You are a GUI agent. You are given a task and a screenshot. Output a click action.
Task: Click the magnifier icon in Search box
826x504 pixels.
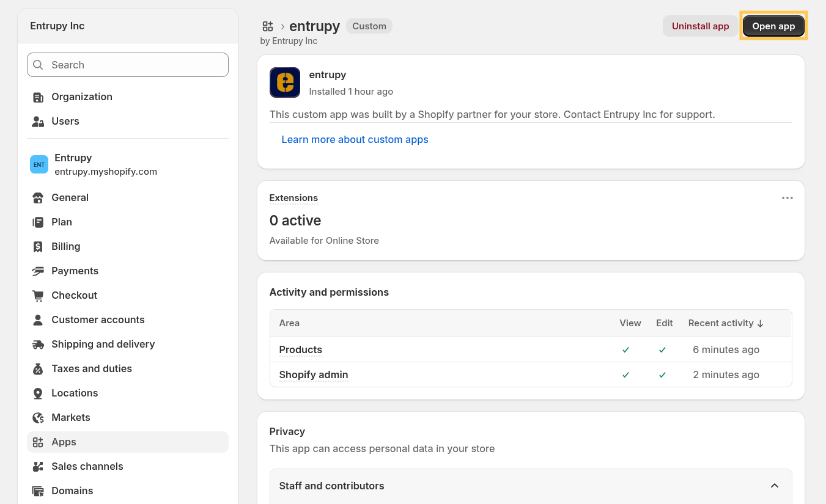[38, 65]
